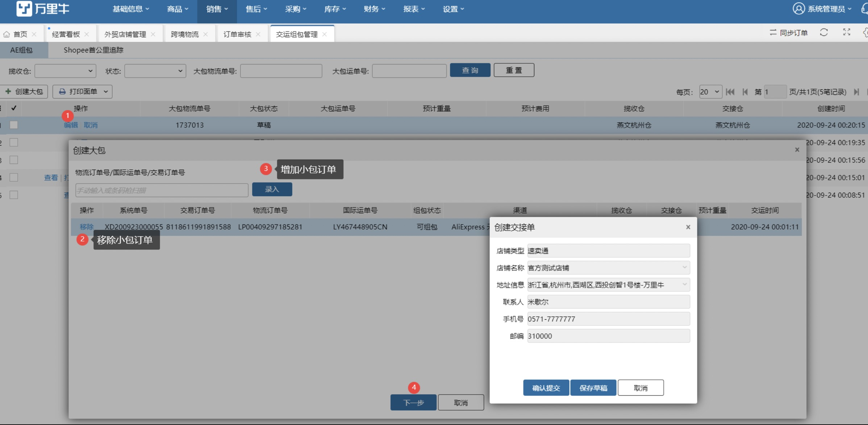This screenshot has height=425, width=868.
Task: Go to previous page icon
Action: click(x=745, y=92)
